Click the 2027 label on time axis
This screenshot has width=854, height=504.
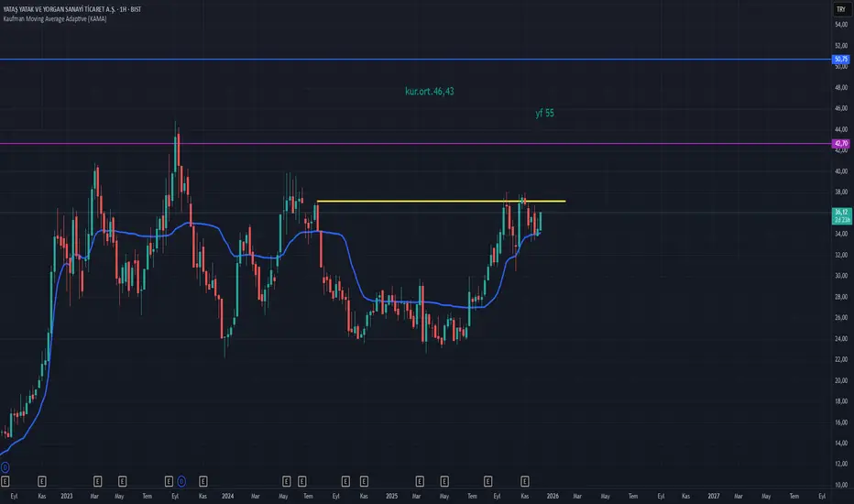pos(714,496)
